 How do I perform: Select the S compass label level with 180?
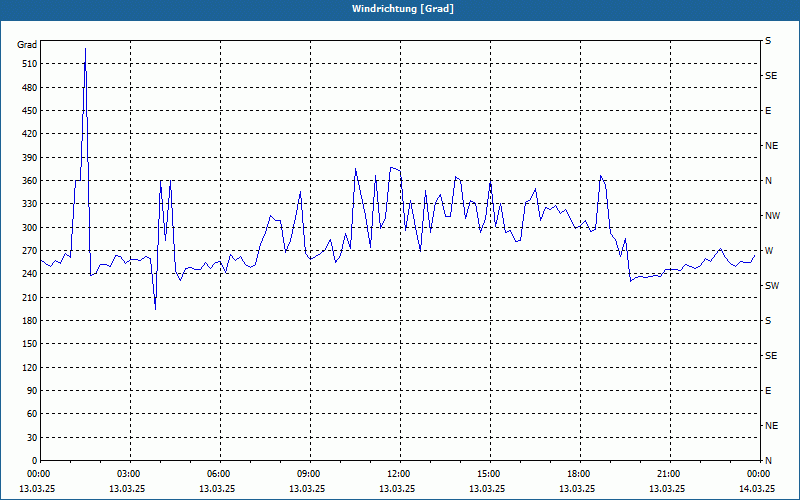[x=768, y=321]
